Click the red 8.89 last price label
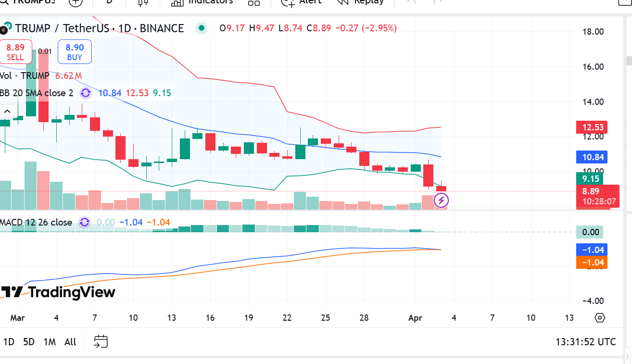Screen dimensions: 632x364 [x=598, y=196]
